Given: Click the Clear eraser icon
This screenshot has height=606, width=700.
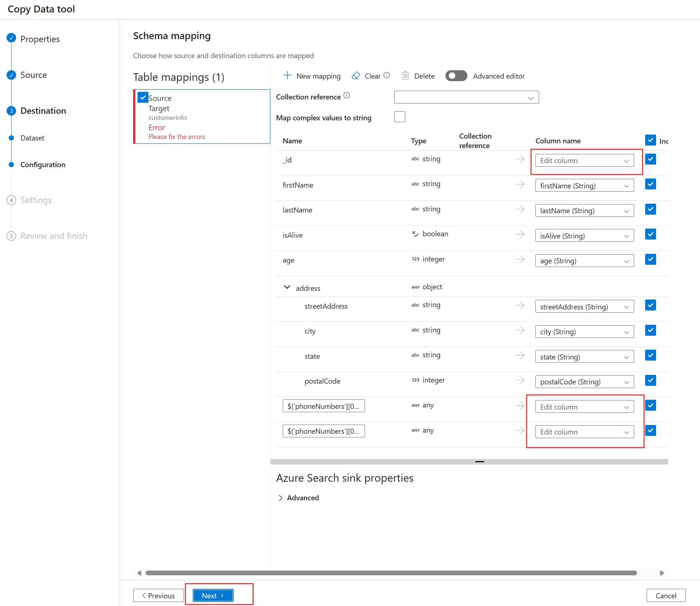Looking at the screenshot, I should click(355, 76).
